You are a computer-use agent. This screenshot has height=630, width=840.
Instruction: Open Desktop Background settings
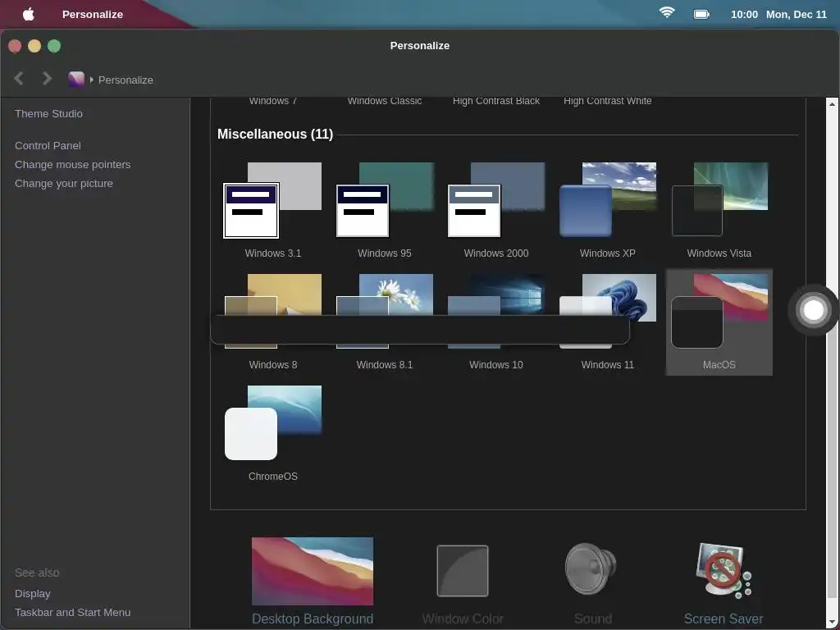coord(313,582)
